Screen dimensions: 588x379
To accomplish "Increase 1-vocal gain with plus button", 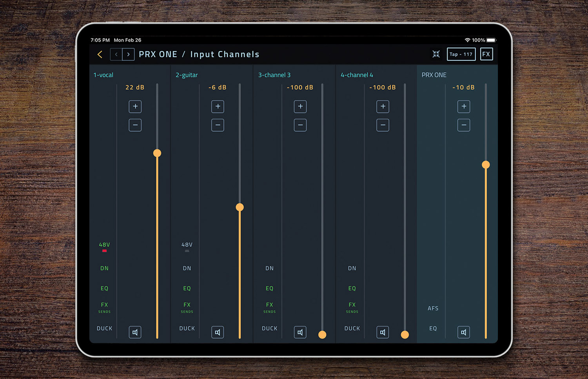I will 135,106.
